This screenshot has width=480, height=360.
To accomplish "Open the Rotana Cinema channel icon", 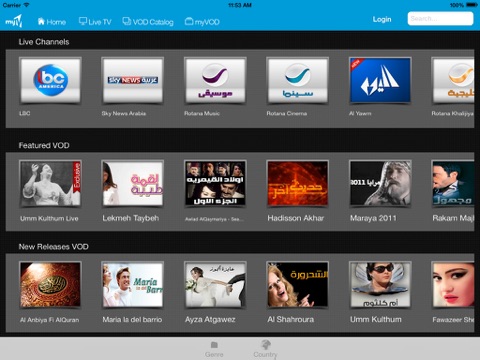I will tap(297, 80).
